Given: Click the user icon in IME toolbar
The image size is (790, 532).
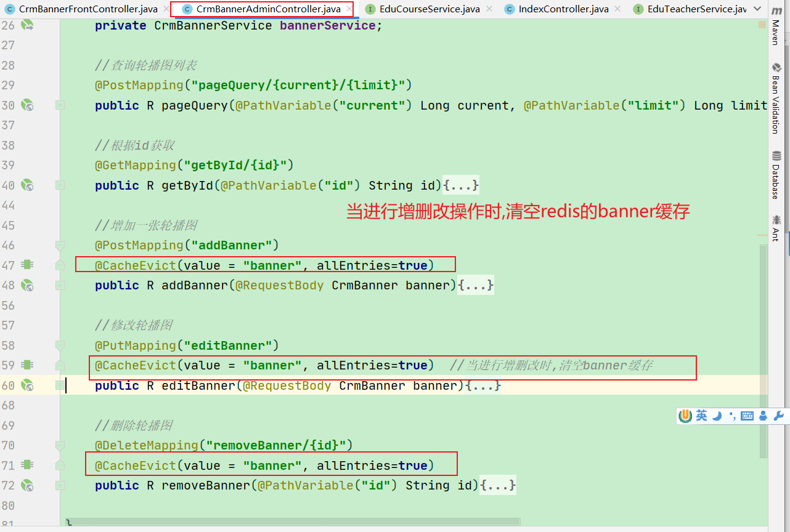Looking at the screenshot, I should [764, 416].
